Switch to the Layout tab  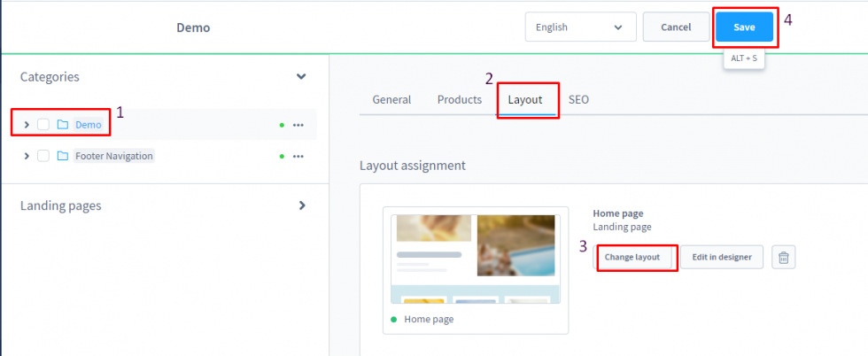pyautogui.click(x=525, y=99)
